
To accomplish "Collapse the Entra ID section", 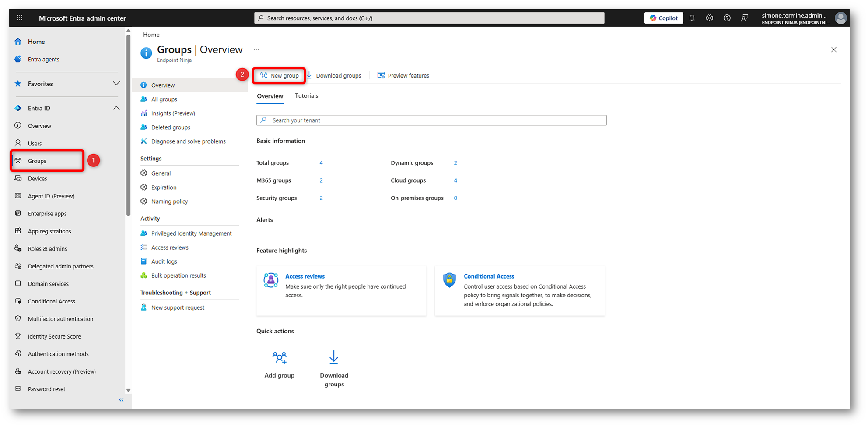I will click(116, 108).
